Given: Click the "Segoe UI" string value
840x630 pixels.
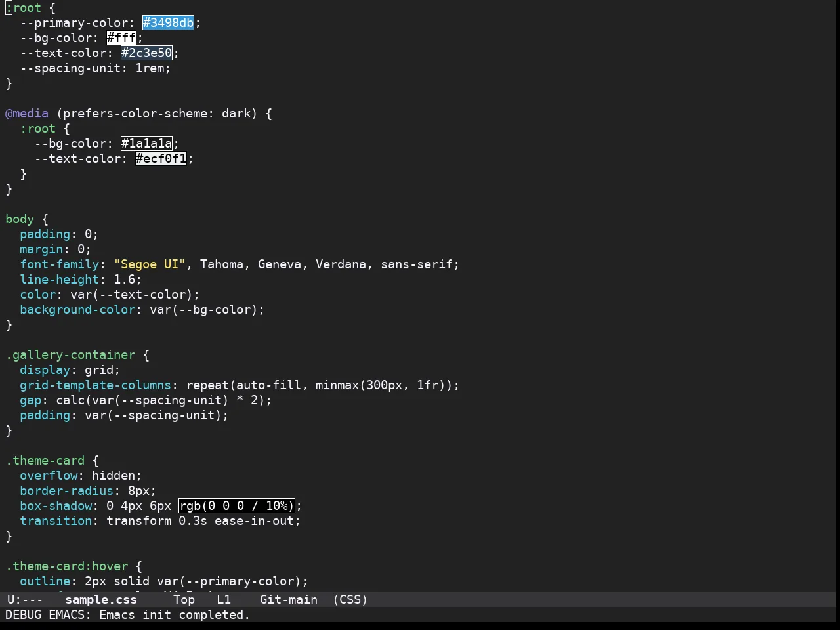Looking at the screenshot, I should click(x=150, y=264).
